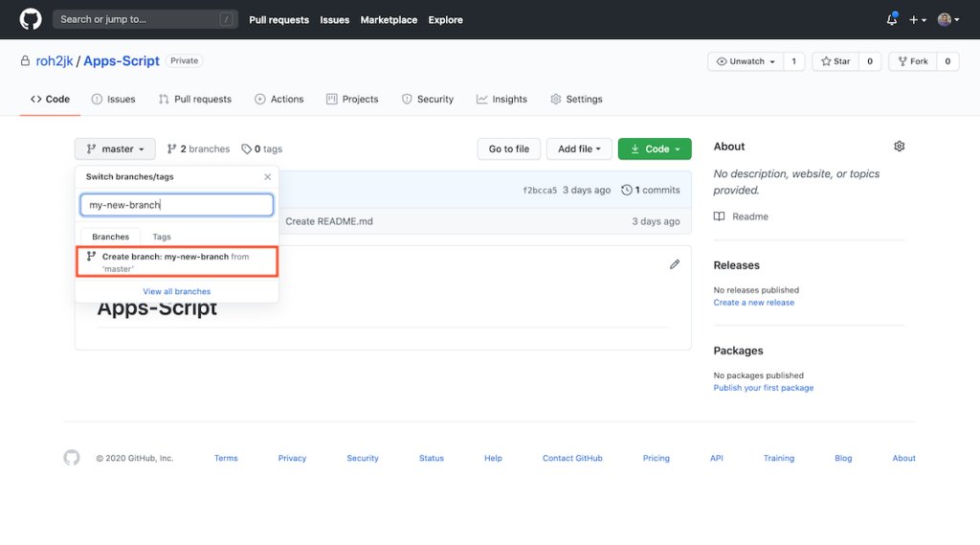The image size is (980, 545).
Task: Open the repository Security tab
Action: pyautogui.click(x=428, y=99)
